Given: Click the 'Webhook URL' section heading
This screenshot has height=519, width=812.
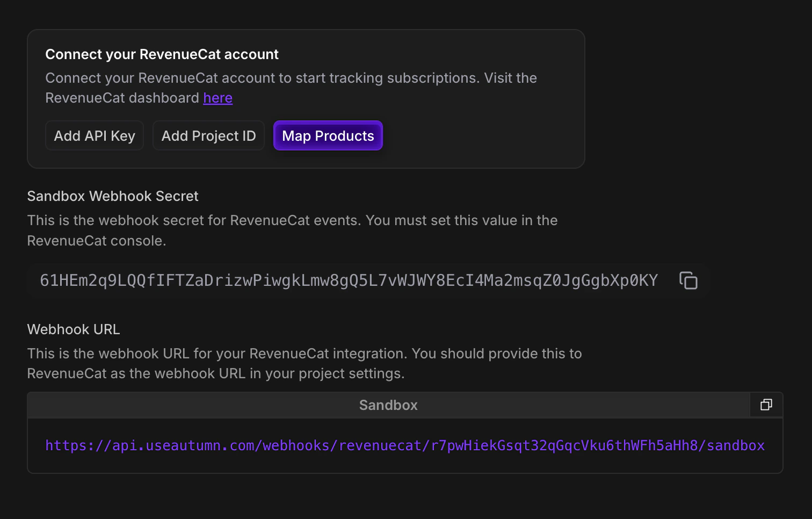Looking at the screenshot, I should coord(74,329).
